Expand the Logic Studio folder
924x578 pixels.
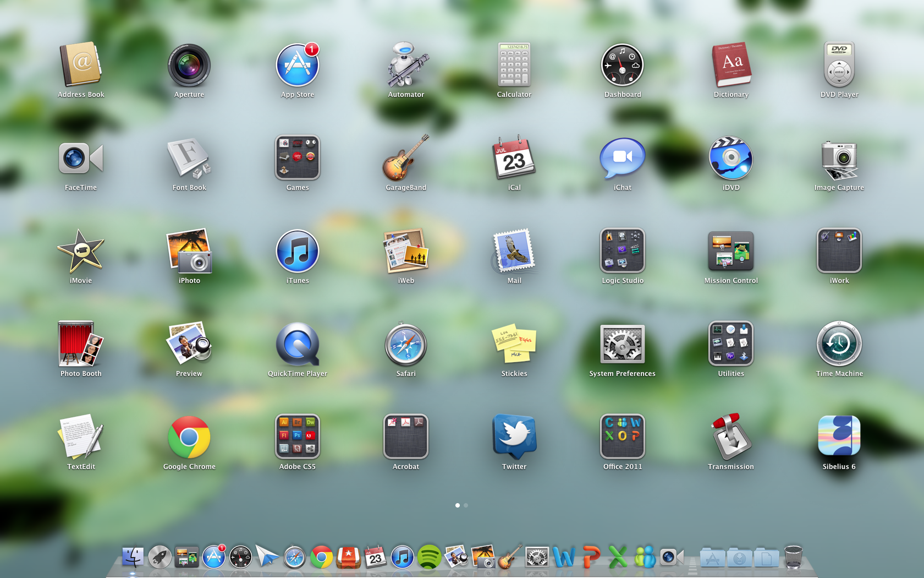click(623, 251)
